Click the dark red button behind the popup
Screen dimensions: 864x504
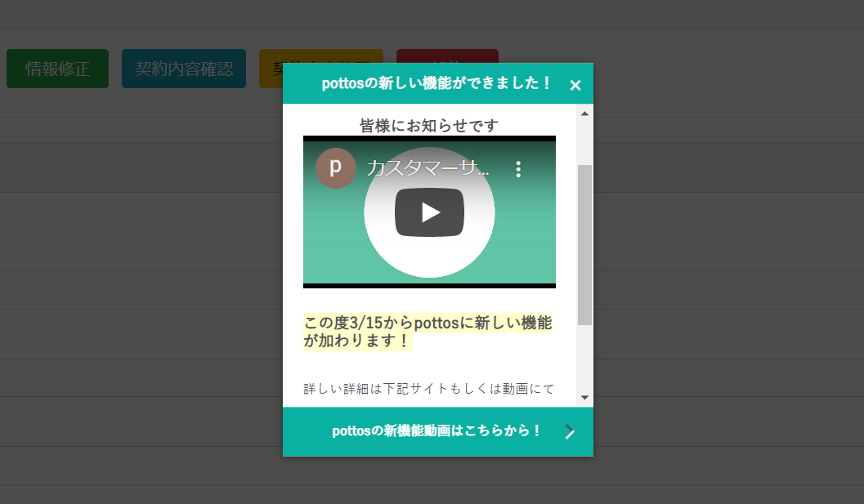click(447, 56)
